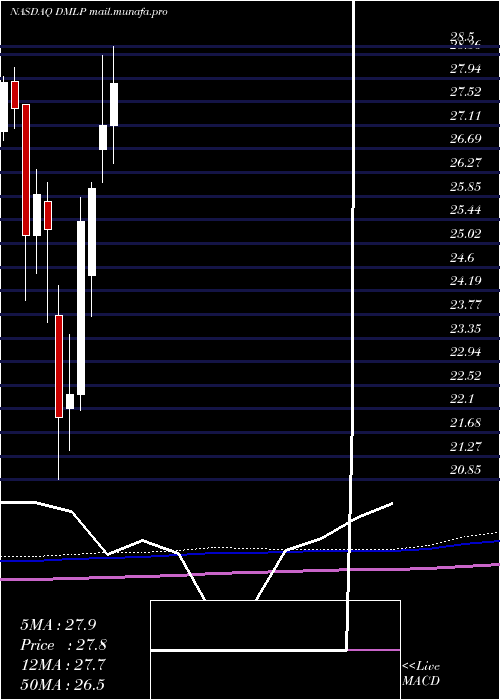This screenshot has height=700, width=500.
Task: Click the 23.77 price axis label
Action: (465, 304)
